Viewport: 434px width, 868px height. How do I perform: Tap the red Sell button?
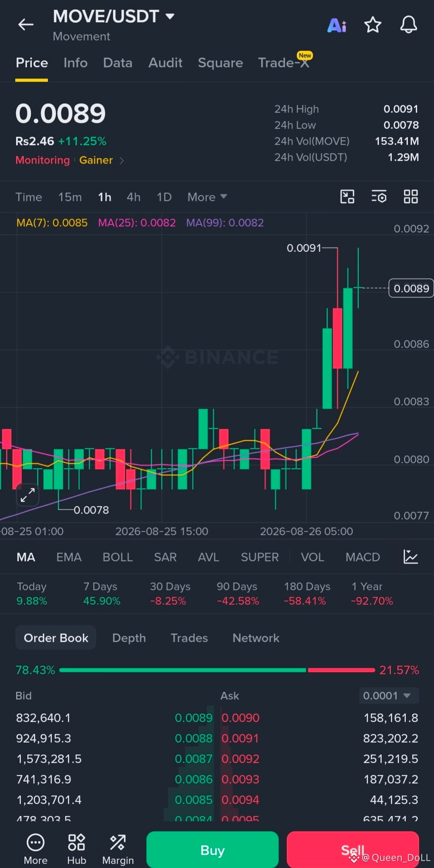pos(353,850)
